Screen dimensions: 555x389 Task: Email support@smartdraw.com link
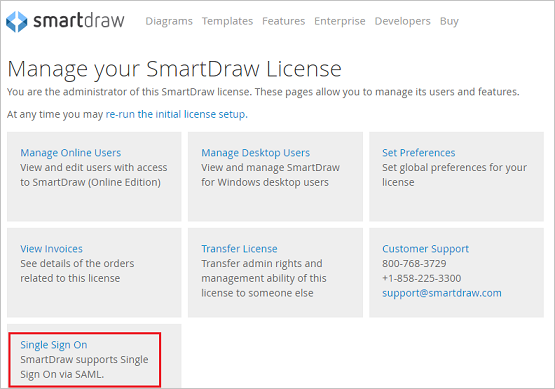(442, 293)
